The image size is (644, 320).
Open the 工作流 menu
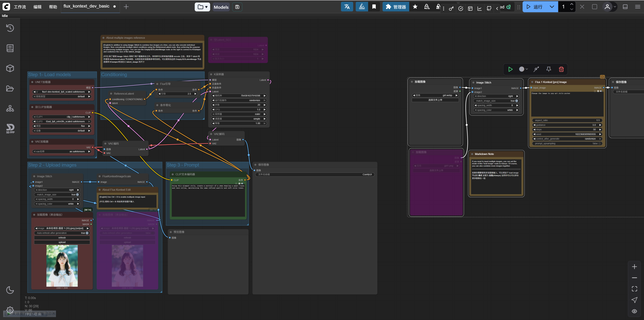[x=20, y=7]
